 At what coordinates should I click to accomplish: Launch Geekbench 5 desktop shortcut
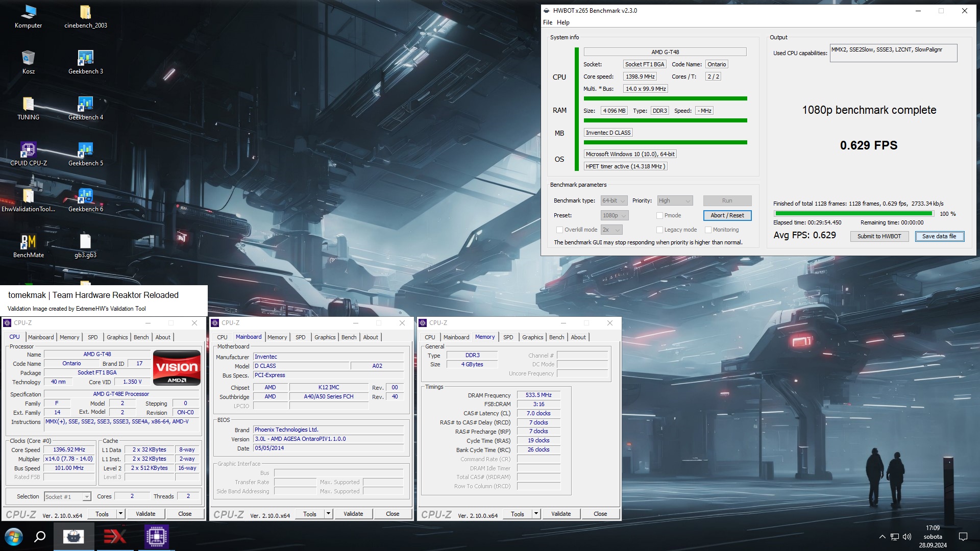tap(86, 154)
